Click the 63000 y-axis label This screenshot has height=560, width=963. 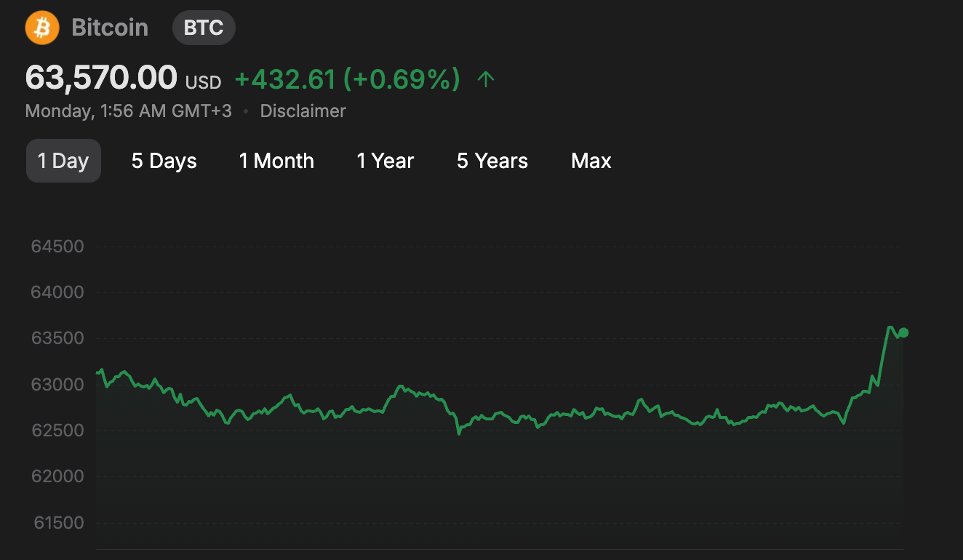click(57, 385)
